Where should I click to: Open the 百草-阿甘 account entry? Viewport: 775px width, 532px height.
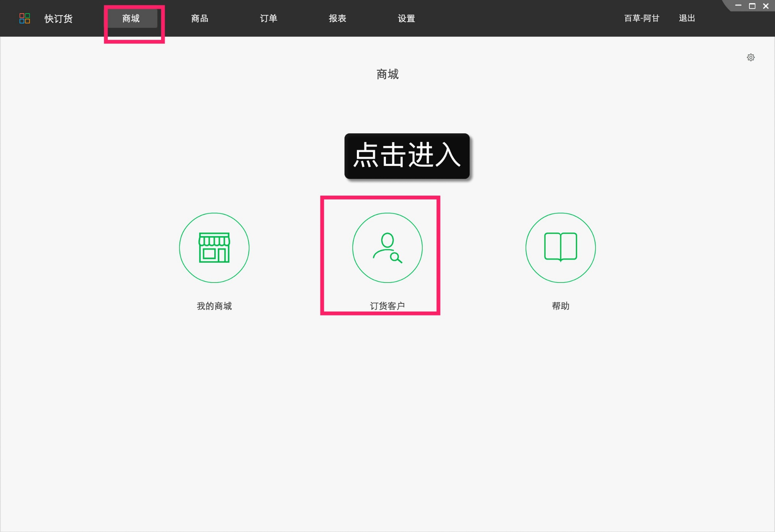click(x=642, y=18)
